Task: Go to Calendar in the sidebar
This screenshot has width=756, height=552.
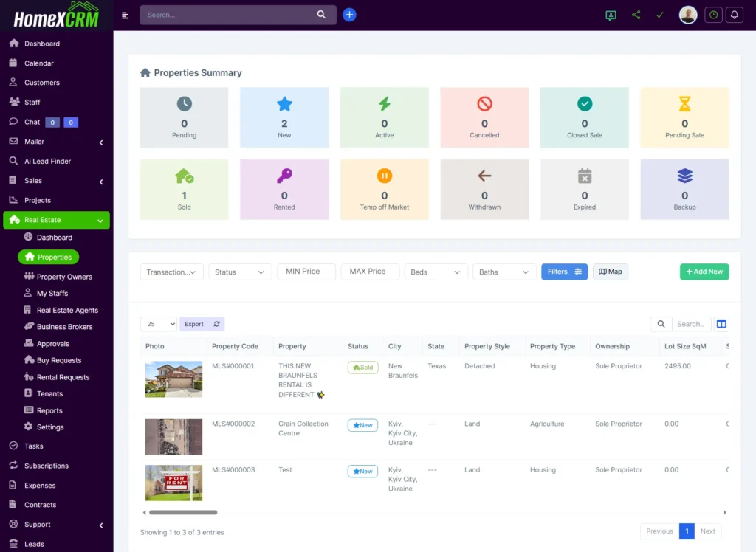Action: [38, 63]
